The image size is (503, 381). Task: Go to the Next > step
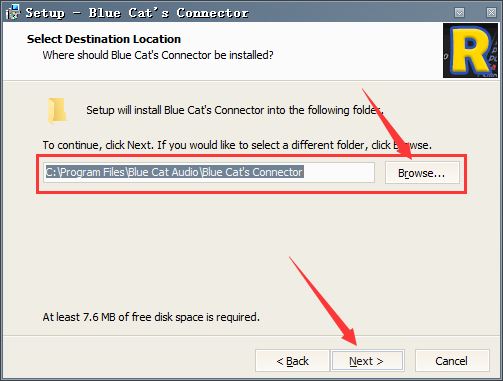(367, 361)
